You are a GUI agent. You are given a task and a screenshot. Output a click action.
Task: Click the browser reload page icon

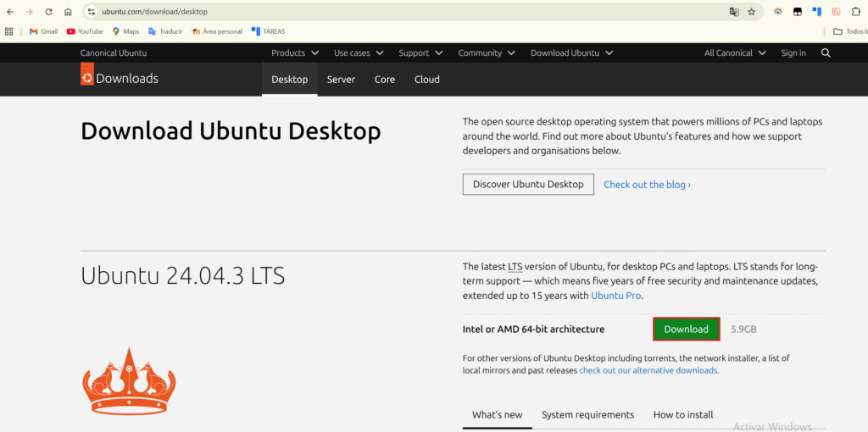tap(48, 12)
